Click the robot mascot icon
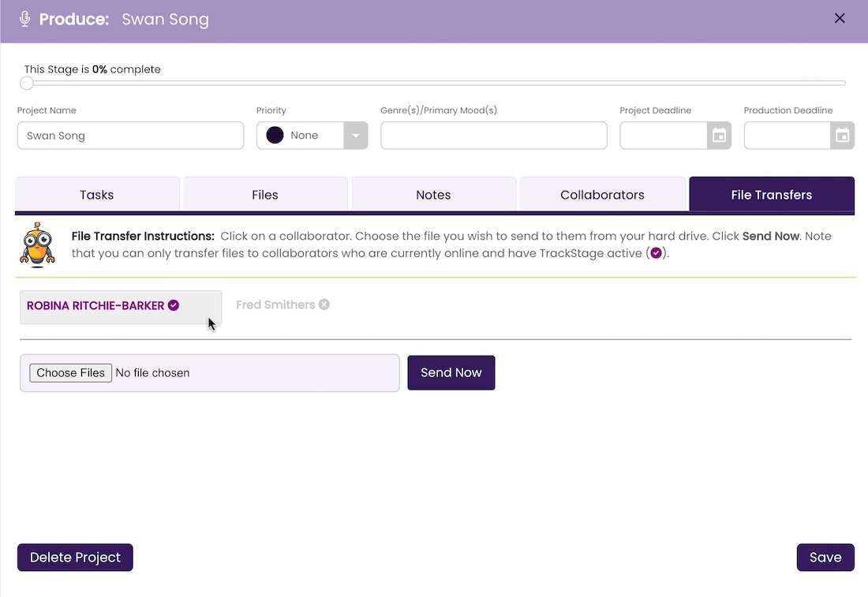The height and width of the screenshot is (597, 868). coord(37,245)
